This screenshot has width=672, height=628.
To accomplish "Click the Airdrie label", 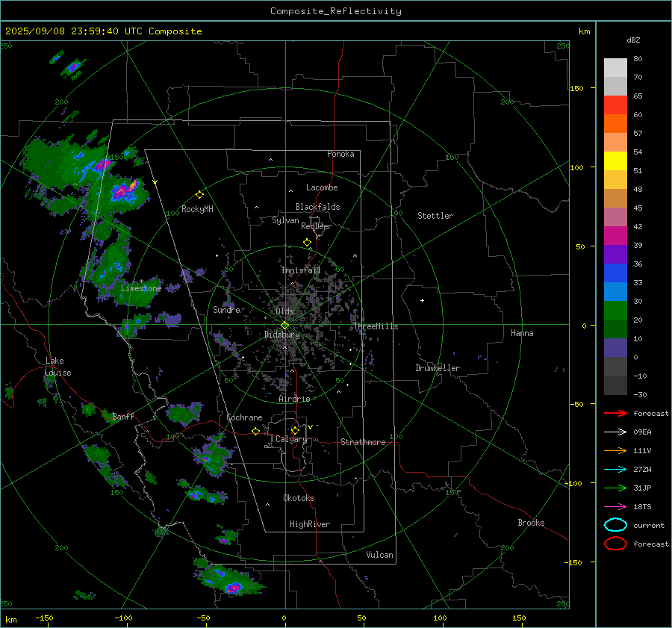I will pyautogui.click(x=294, y=399).
